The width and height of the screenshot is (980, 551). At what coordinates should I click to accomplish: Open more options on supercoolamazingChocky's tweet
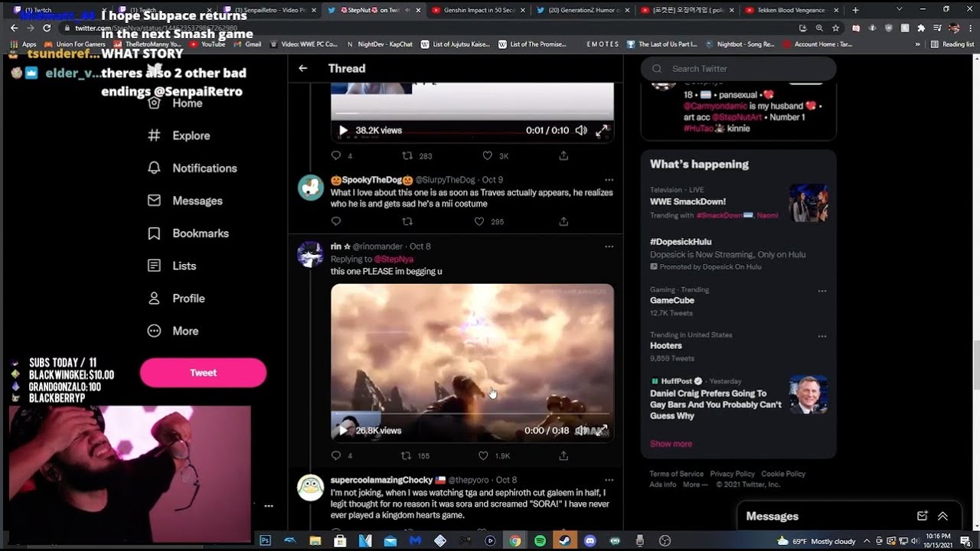point(609,480)
